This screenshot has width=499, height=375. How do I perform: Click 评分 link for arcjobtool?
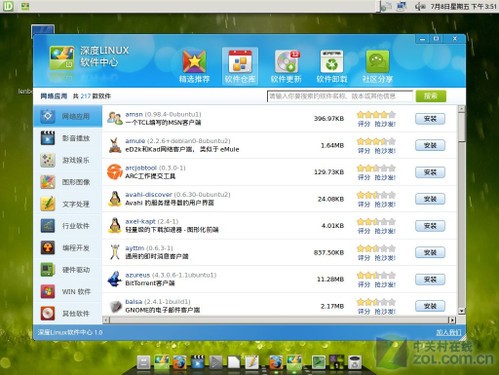click(x=364, y=178)
